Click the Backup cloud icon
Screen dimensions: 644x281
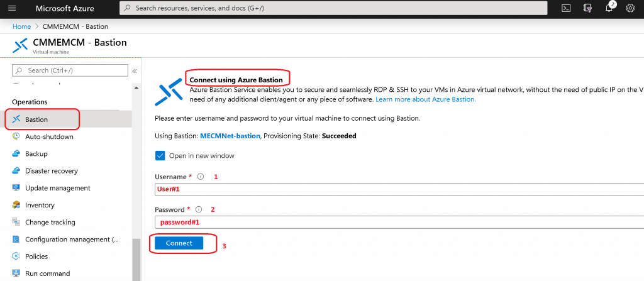pyautogui.click(x=16, y=153)
